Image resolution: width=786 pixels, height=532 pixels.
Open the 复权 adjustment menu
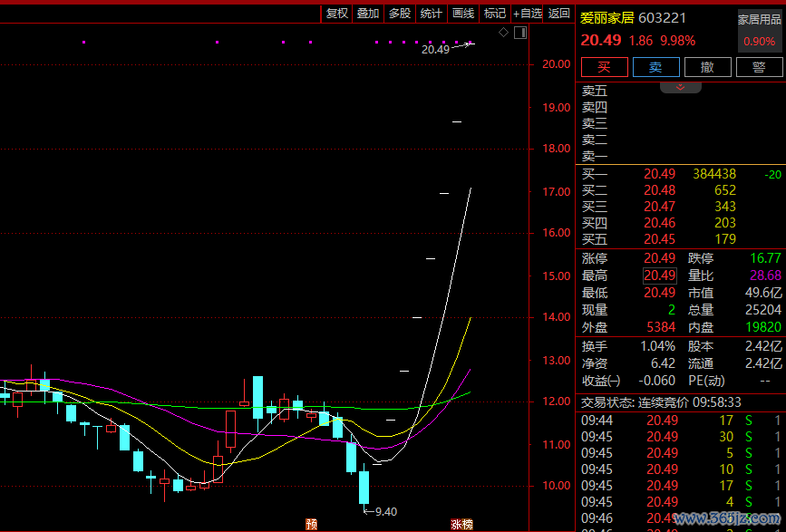(x=336, y=14)
